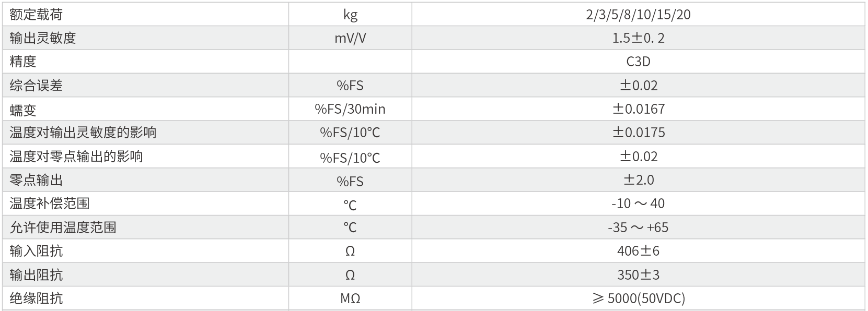The height and width of the screenshot is (311, 868).
Task: Select the 输出灵敏度 label cell
Action: pyautogui.click(x=43, y=38)
